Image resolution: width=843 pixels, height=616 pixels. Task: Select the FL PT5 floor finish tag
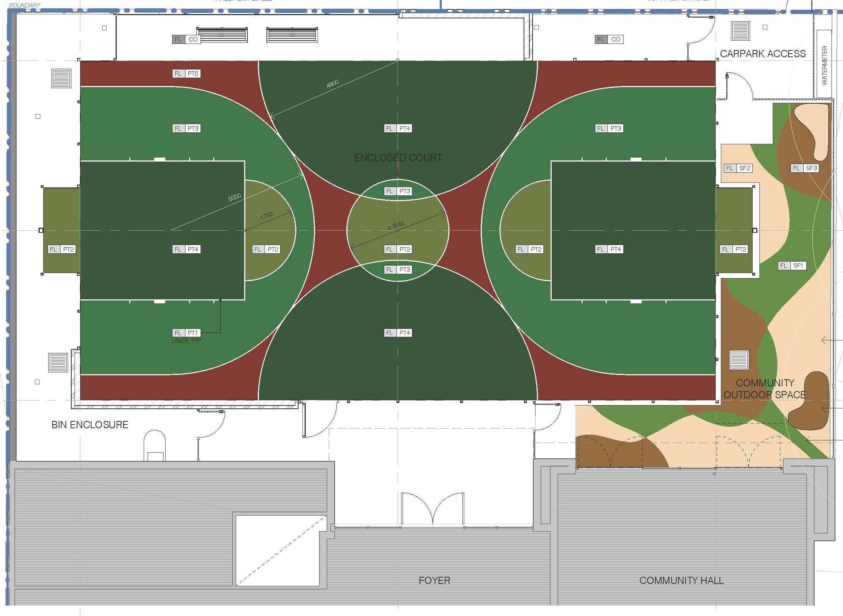click(x=186, y=73)
